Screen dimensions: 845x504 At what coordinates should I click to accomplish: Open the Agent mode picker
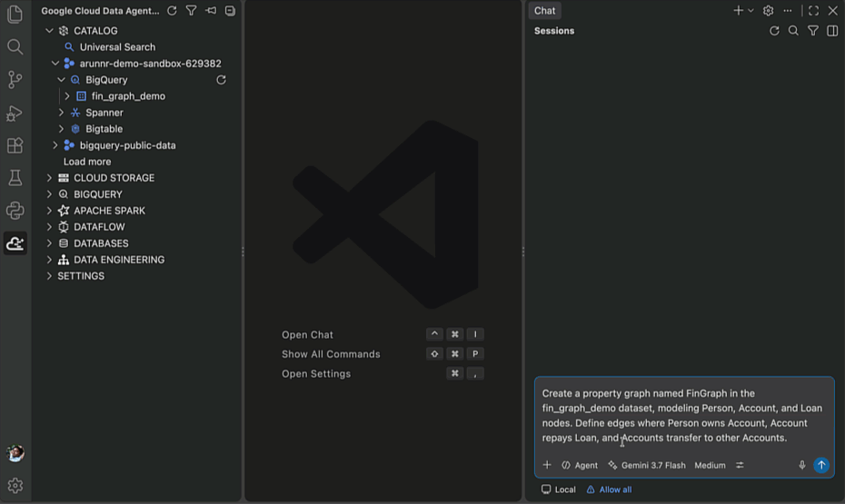pyautogui.click(x=580, y=465)
